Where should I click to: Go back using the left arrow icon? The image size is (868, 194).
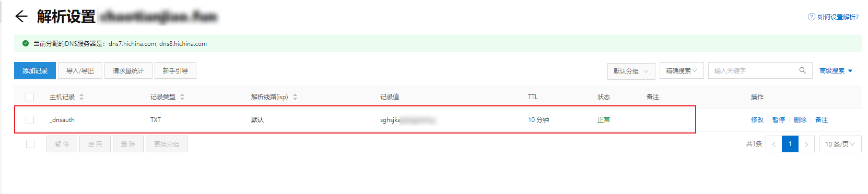(x=21, y=17)
